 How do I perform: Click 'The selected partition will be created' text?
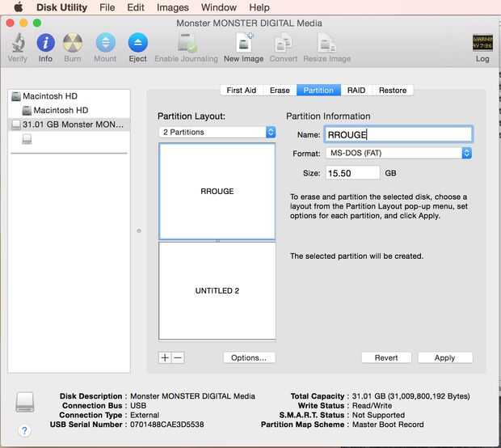point(356,256)
